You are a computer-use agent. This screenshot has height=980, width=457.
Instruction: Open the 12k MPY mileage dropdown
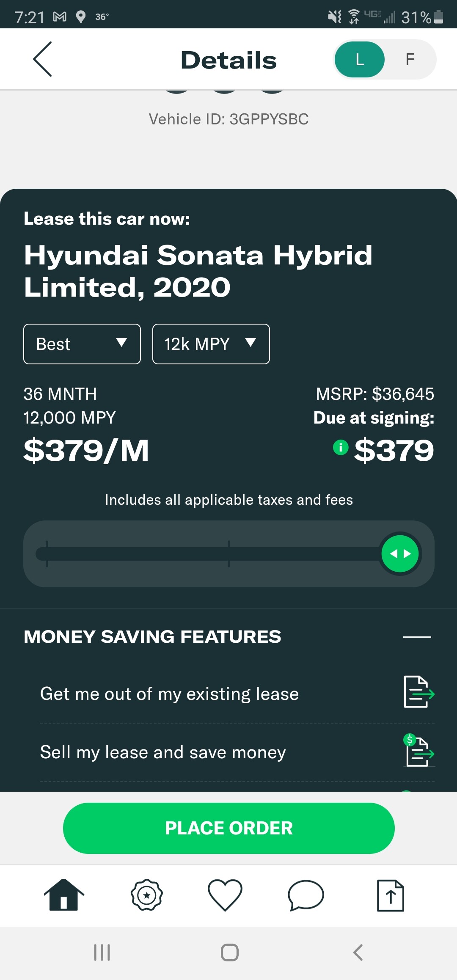211,344
